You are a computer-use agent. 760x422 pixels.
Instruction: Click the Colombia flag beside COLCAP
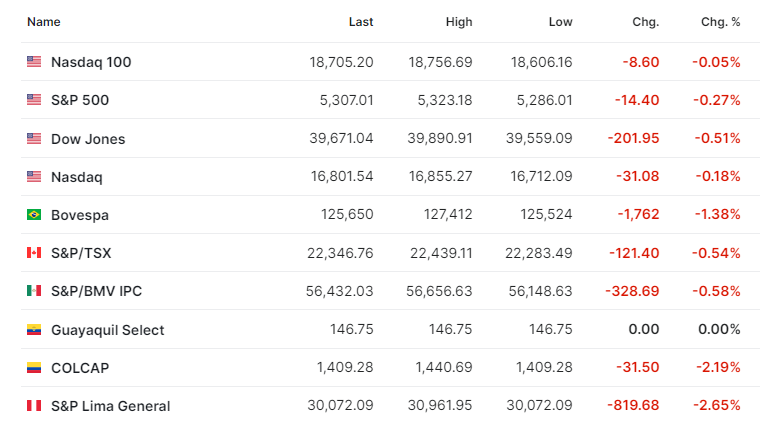point(34,368)
